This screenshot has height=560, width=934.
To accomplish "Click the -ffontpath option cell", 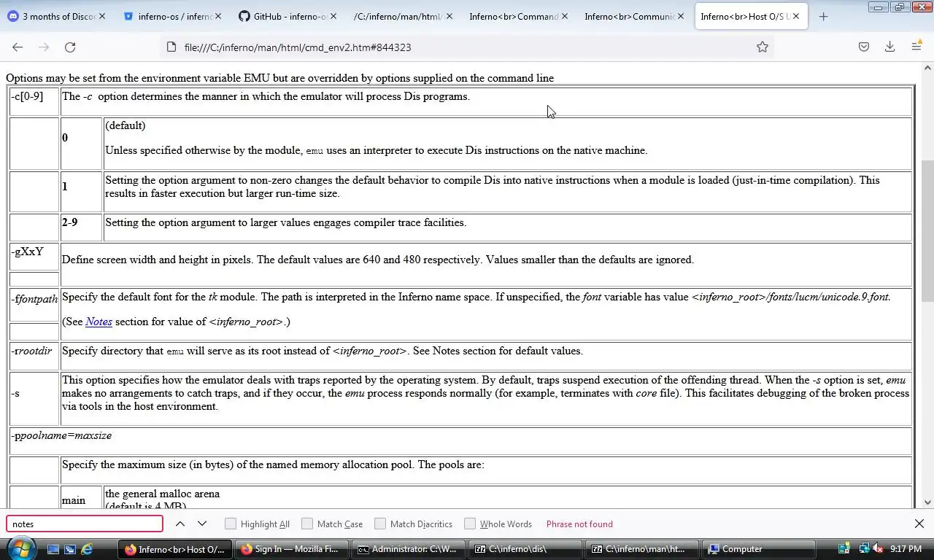I will pyautogui.click(x=34, y=304).
